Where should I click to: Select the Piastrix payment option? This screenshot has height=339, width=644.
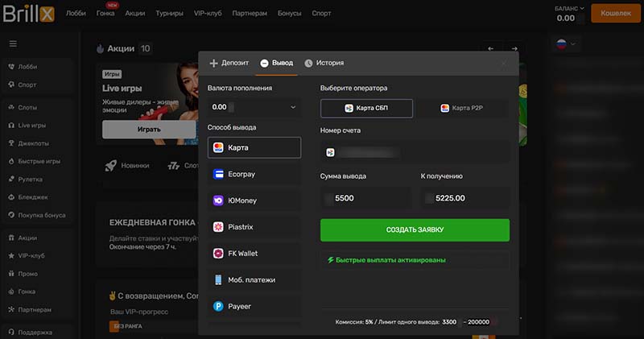(254, 227)
